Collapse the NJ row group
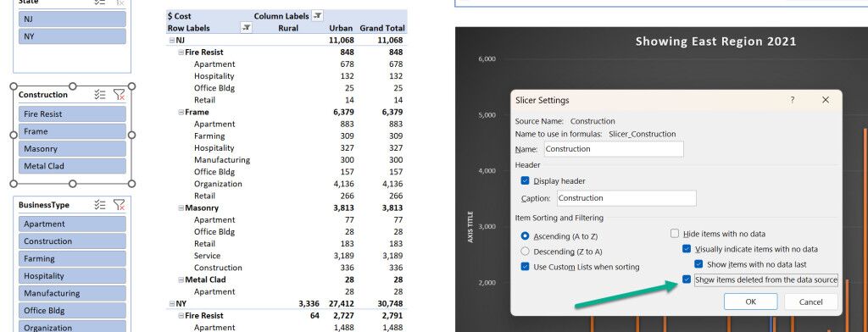Screen dimensions: 868x332 pyautogui.click(x=171, y=41)
